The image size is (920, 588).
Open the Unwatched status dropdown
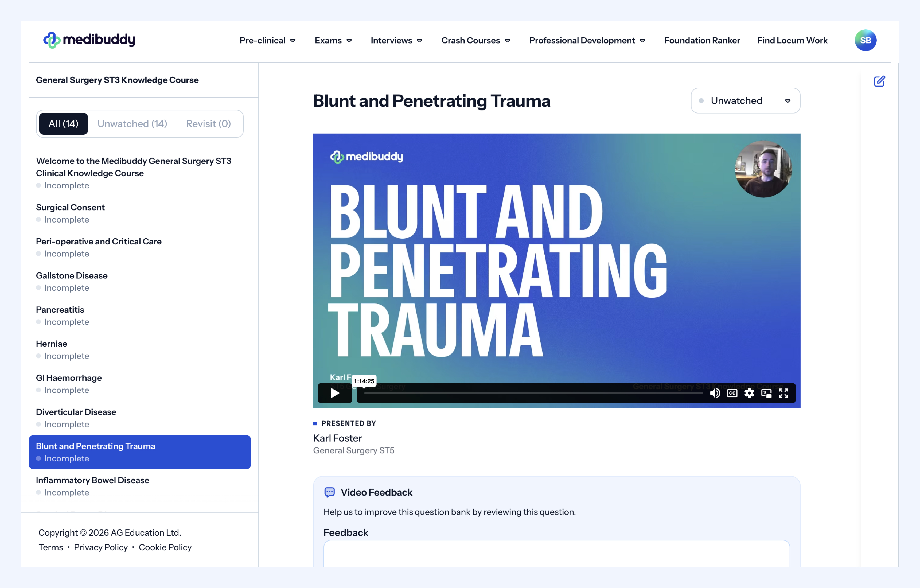coord(745,100)
